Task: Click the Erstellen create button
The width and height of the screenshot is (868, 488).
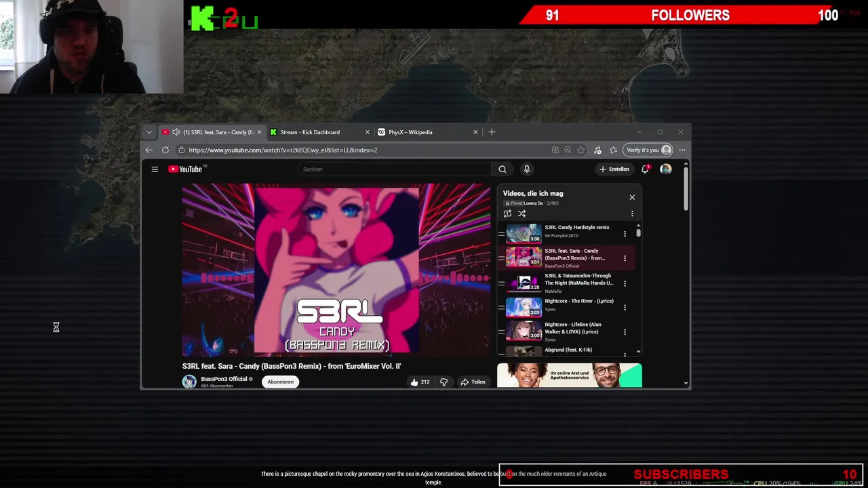Action: (614, 169)
